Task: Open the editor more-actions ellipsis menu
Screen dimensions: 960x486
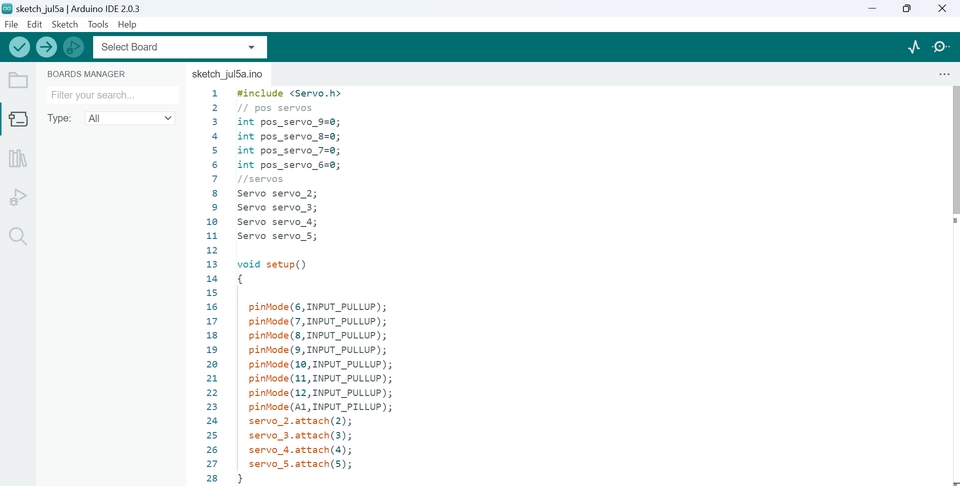Action: [x=944, y=74]
